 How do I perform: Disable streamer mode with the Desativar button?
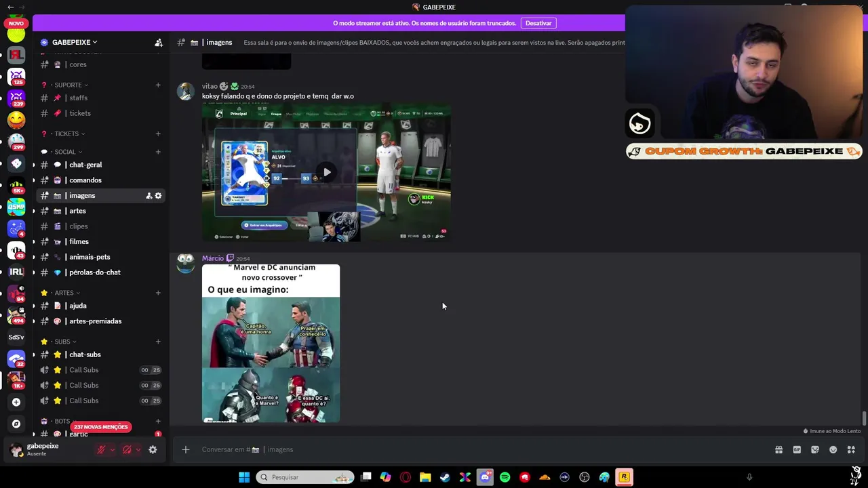538,23
